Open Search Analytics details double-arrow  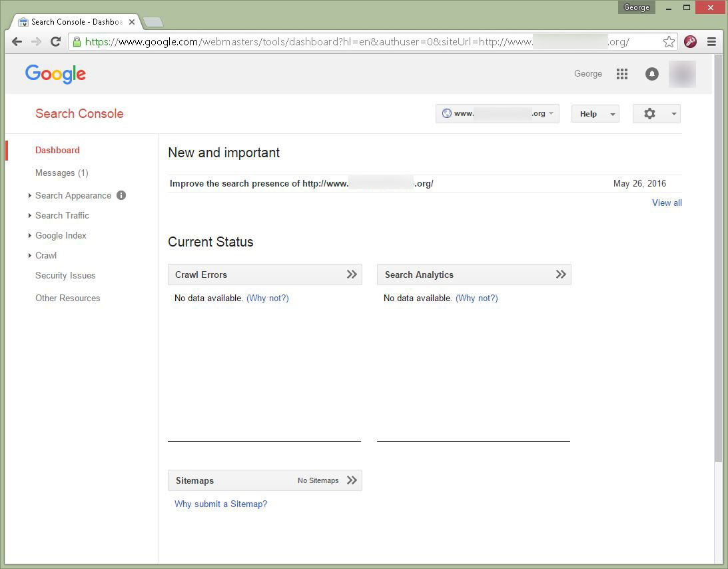pyautogui.click(x=561, y=275)
